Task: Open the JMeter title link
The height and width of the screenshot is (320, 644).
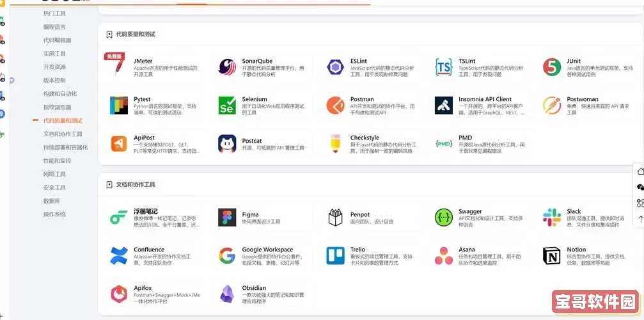Action: click(x=143, y=61)
